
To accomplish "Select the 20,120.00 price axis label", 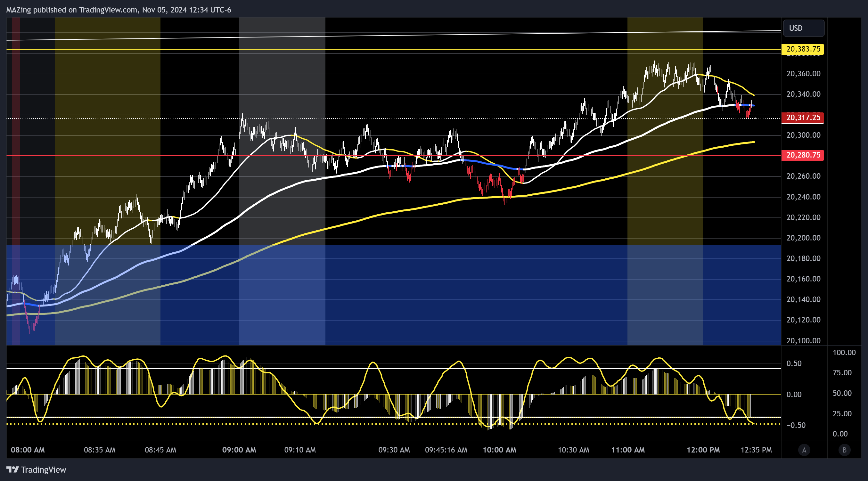I will [x=803, y=320].
